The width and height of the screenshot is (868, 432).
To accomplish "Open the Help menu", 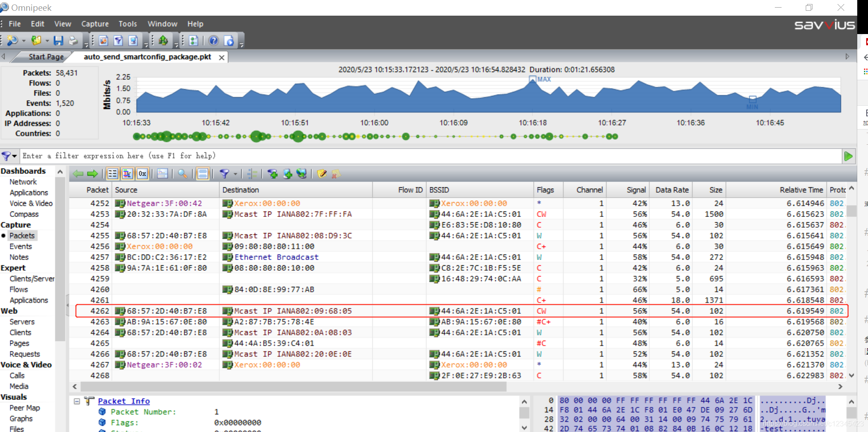I will click(x=195, y=24).
